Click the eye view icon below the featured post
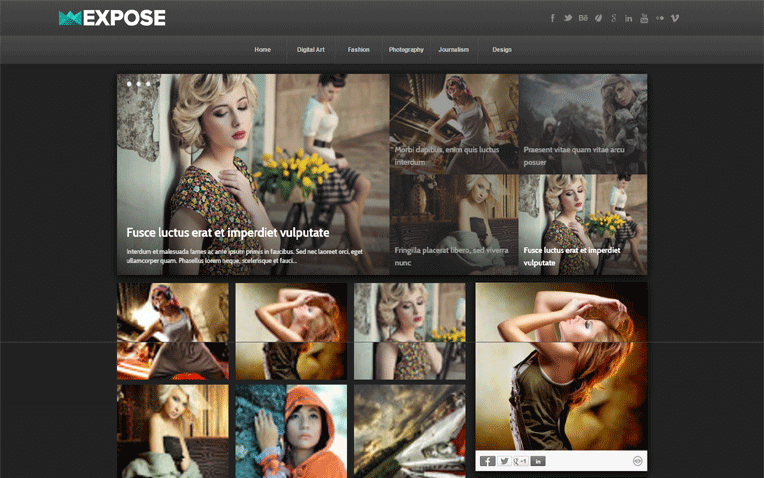The height and width of the screenshot is (478, 764). coord(637,461)
